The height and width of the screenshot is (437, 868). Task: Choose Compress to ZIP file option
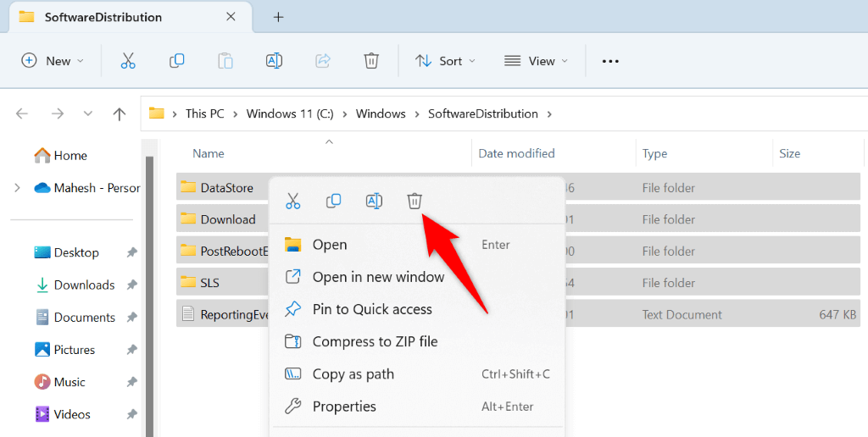375,342
